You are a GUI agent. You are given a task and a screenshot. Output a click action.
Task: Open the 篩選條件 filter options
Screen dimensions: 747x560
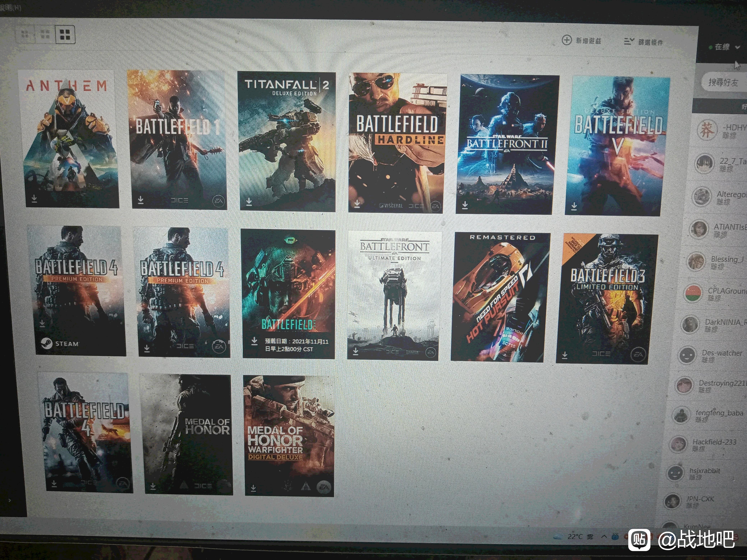pyautogui.click(x=643, y=42)
